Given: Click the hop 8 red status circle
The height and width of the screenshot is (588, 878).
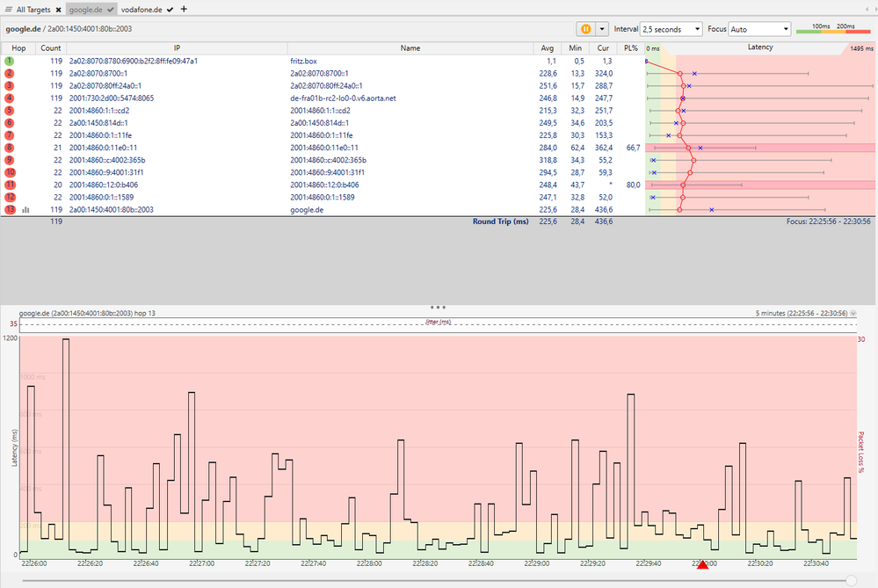Looking at the screenshot, I should click(x=9, y=149).
